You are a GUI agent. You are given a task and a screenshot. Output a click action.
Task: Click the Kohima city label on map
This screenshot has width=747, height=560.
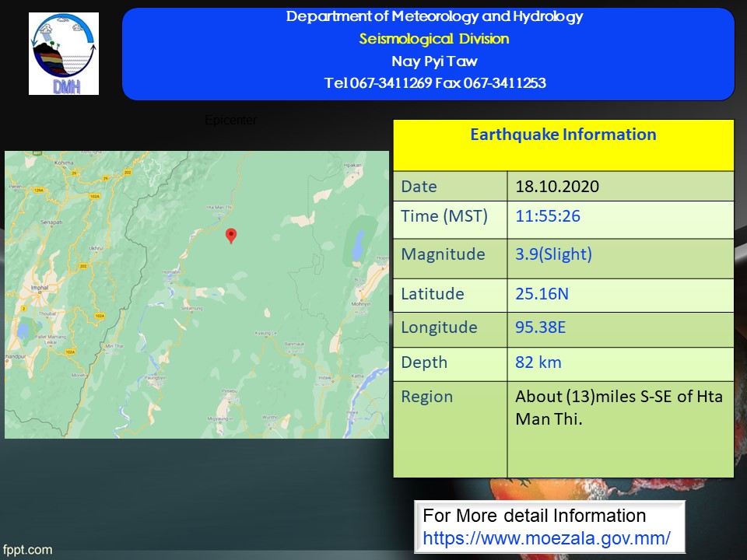pyautogui.click(x=64, y=163)
